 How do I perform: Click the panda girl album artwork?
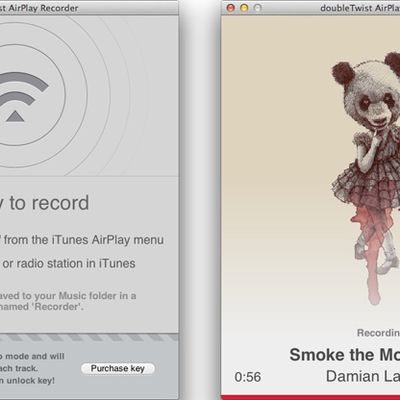365,178
